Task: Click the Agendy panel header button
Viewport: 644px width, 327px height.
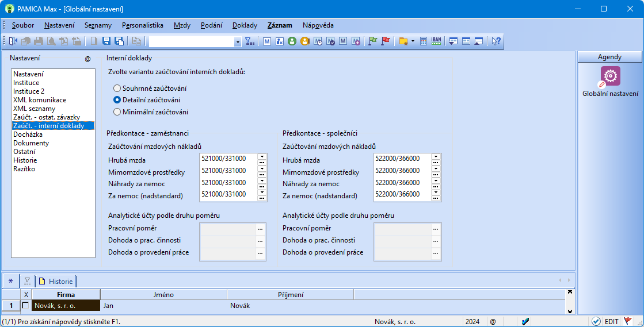Action: pos(609,57)
